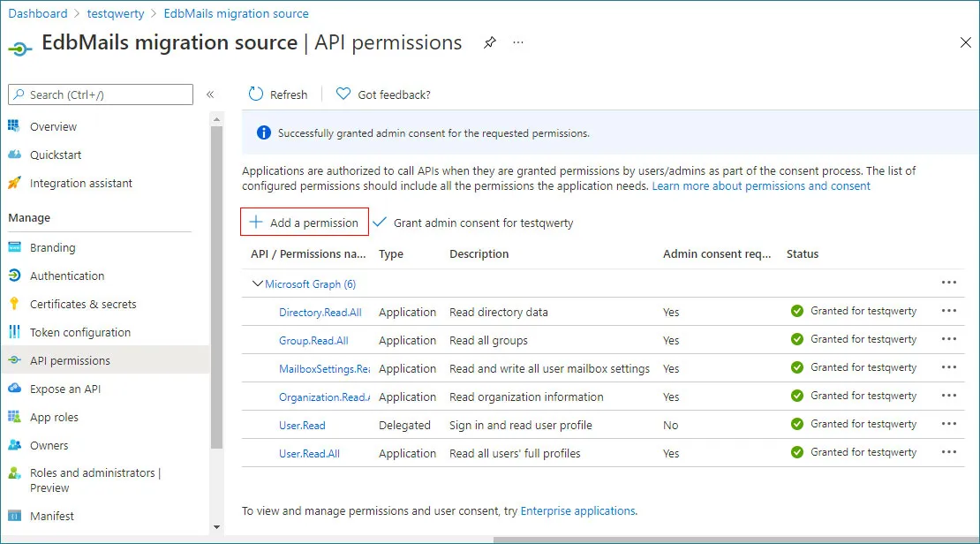Click Got feedback? link
The image size is (980, 544).
394,94
